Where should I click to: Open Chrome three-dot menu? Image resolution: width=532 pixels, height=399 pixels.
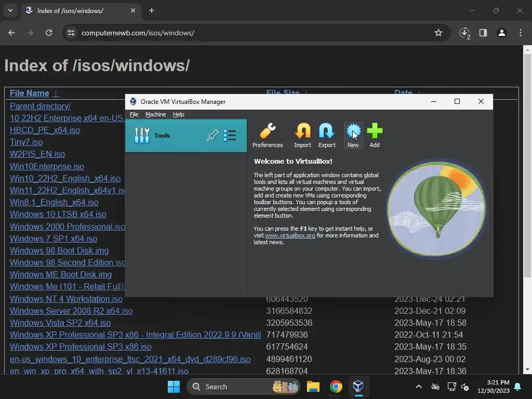[x=521, y=33]
